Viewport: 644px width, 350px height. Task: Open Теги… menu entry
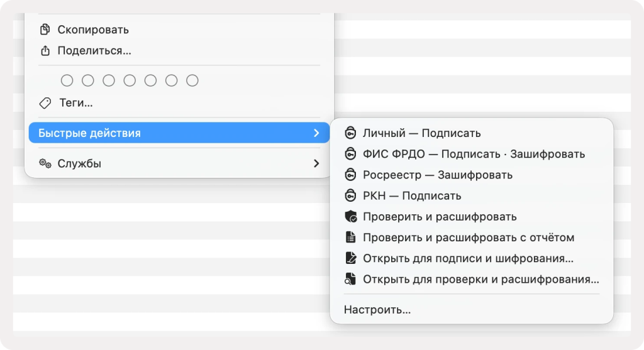tap(179, 103)
